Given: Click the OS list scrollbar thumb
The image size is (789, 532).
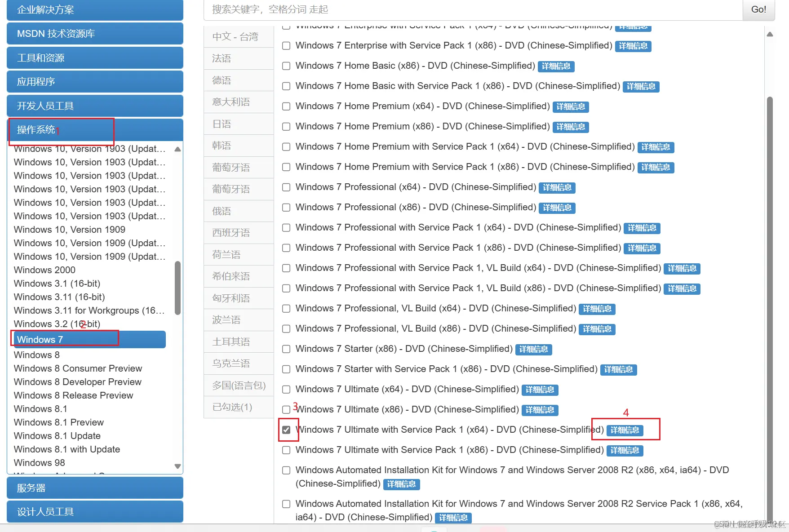Looking at the screenshot, I should coord(177,288).
